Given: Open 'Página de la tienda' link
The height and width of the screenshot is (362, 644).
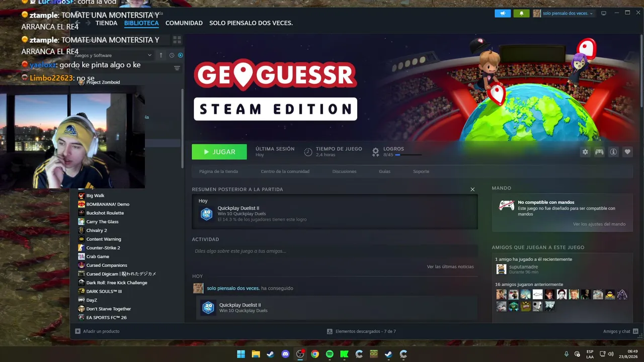Looking at the screenshot, I should point(218,171).
